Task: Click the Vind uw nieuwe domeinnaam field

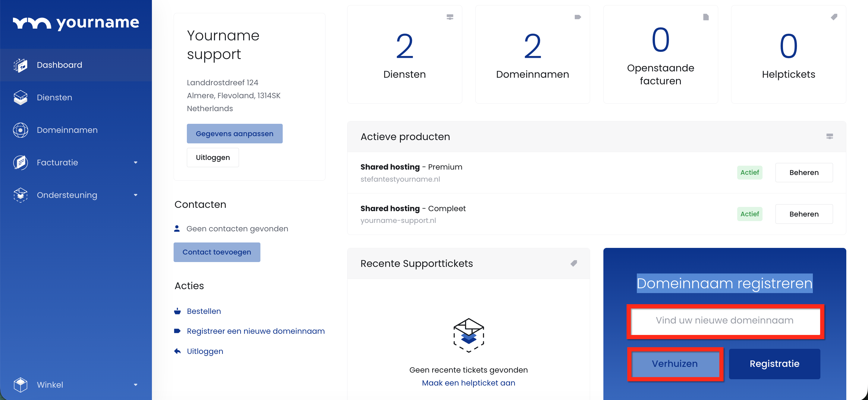Action: (x=725, y=320)
